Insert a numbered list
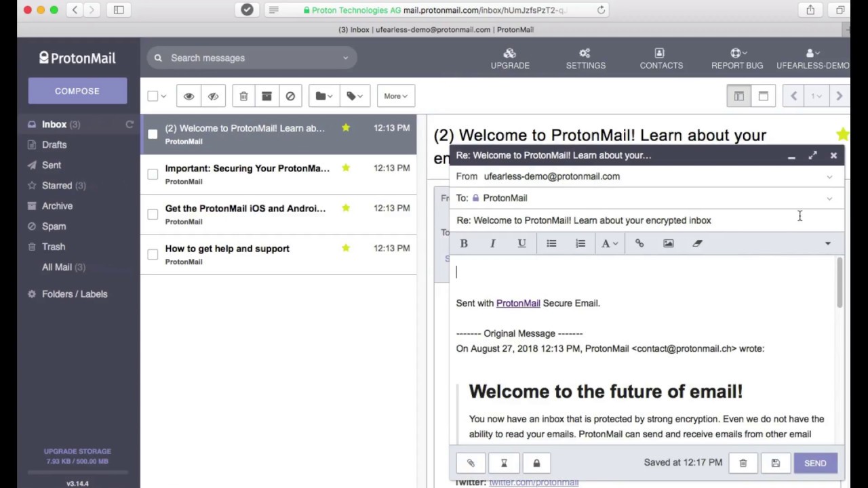 coord(580,243)
